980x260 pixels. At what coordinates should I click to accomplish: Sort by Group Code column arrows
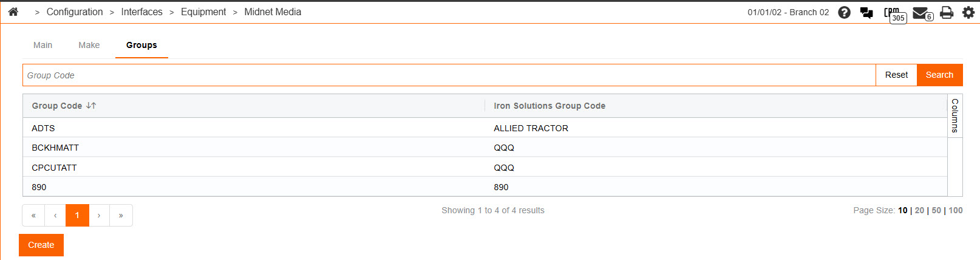(x=91, y=106)
